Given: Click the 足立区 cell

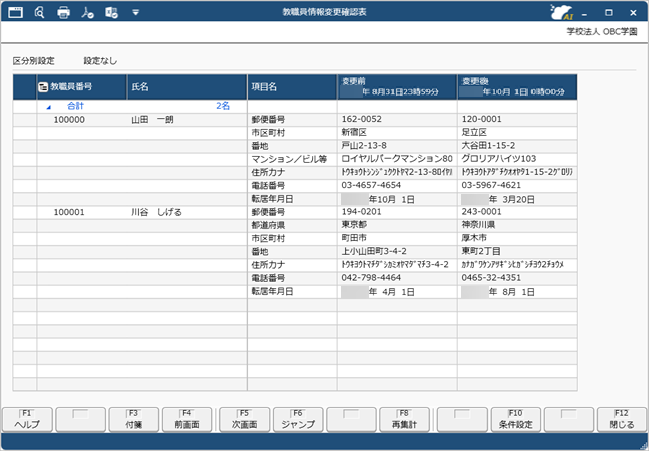Looking at the screenshot, I should (x=517, y=133).
